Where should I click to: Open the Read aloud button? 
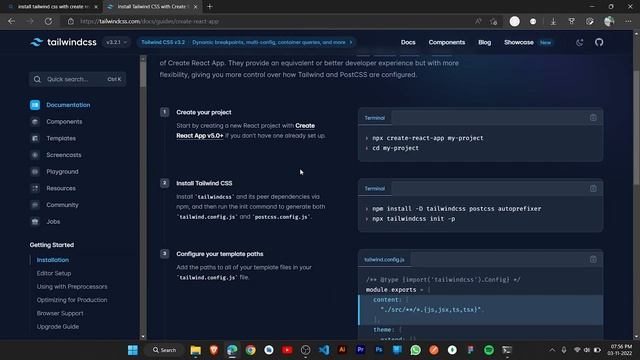coord(478,21)
